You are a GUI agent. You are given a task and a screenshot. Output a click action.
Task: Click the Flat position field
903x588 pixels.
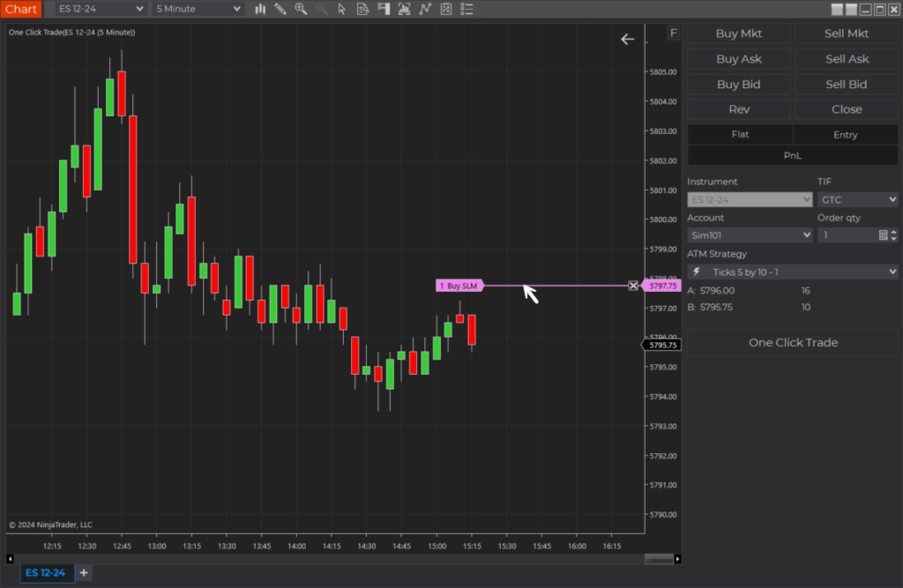click(740, 134)
